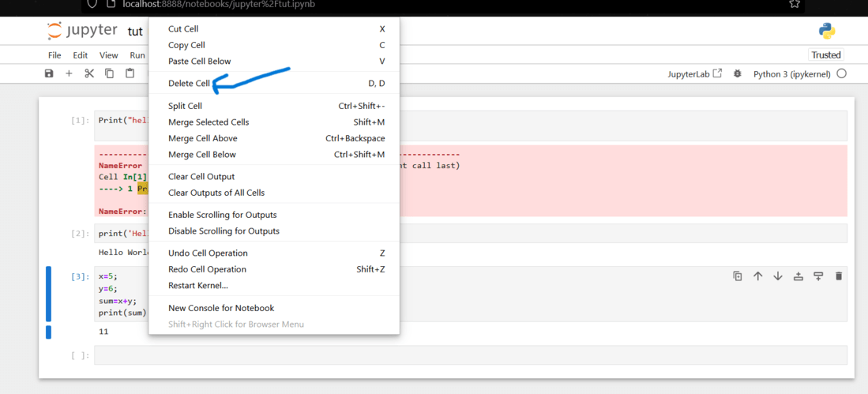Select Paste Cell Below
The height and width of the screenshot is (394, 868).
(274, 61)
